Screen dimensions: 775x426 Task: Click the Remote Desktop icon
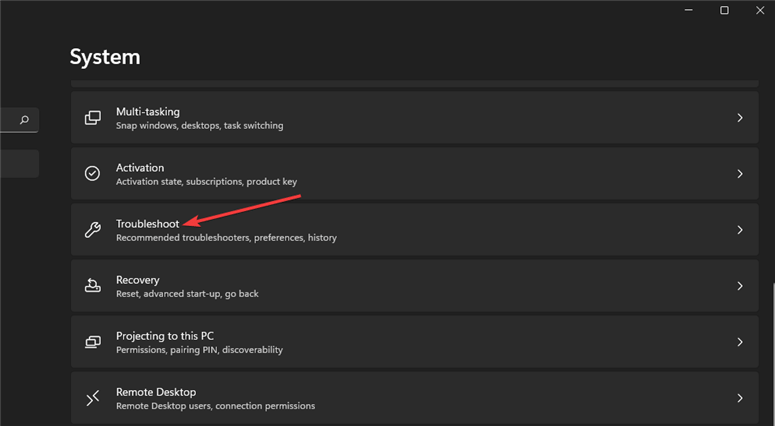pos(92,398)
